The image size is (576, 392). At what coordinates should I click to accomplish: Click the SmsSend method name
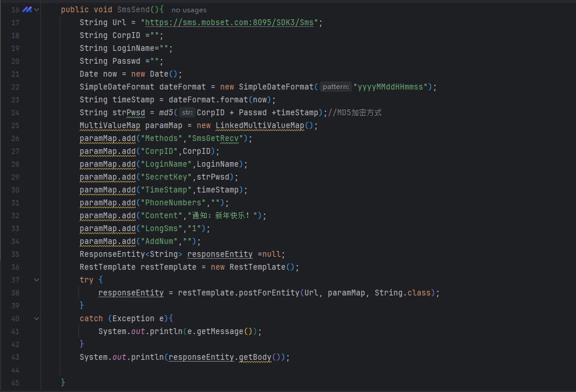pos(133,10)
